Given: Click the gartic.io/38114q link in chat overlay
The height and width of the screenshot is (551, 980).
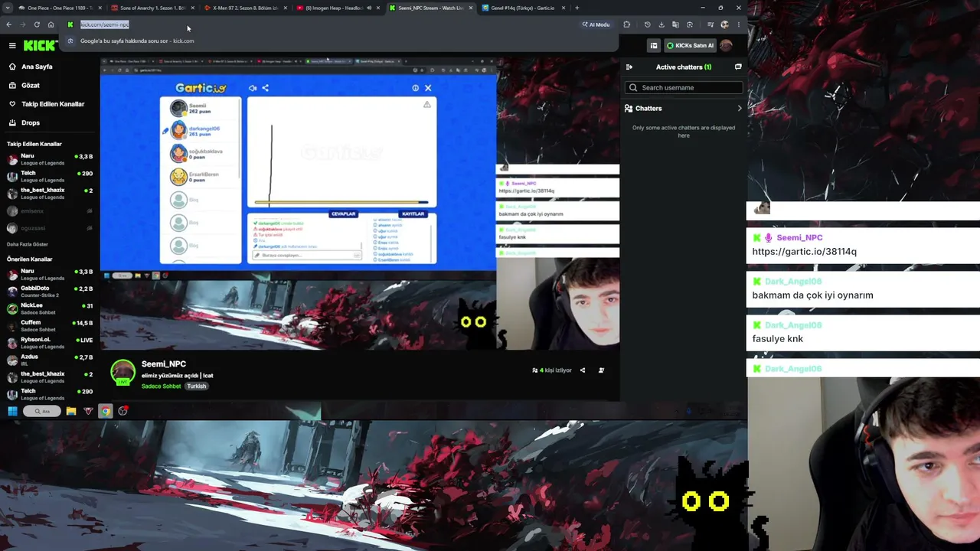Looking at the screenshot, I should (804, 251).
